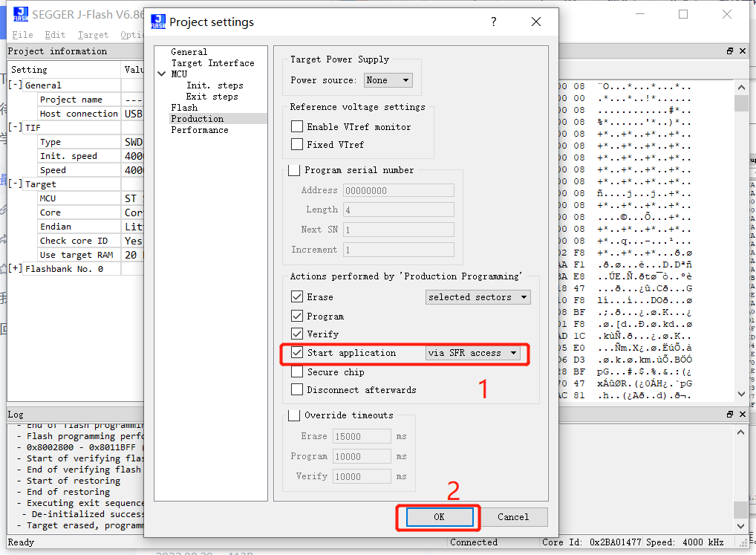The image size is (756, 555).
Task: Select Target Interface settings page
Action: [x=212, y=62]
